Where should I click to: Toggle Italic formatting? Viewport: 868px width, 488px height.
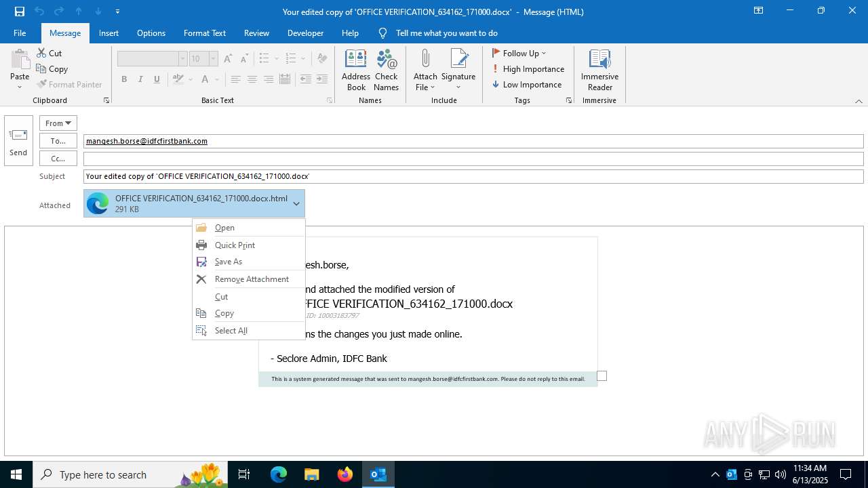140,79
